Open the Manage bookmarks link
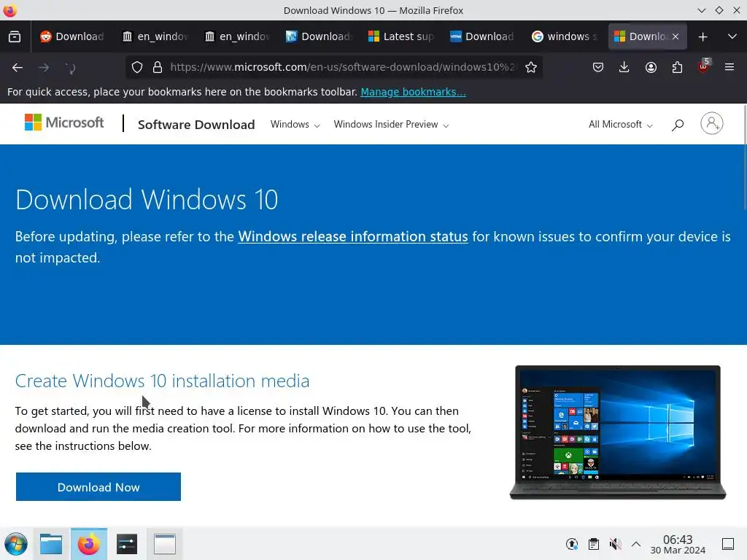 coord(413,92)
